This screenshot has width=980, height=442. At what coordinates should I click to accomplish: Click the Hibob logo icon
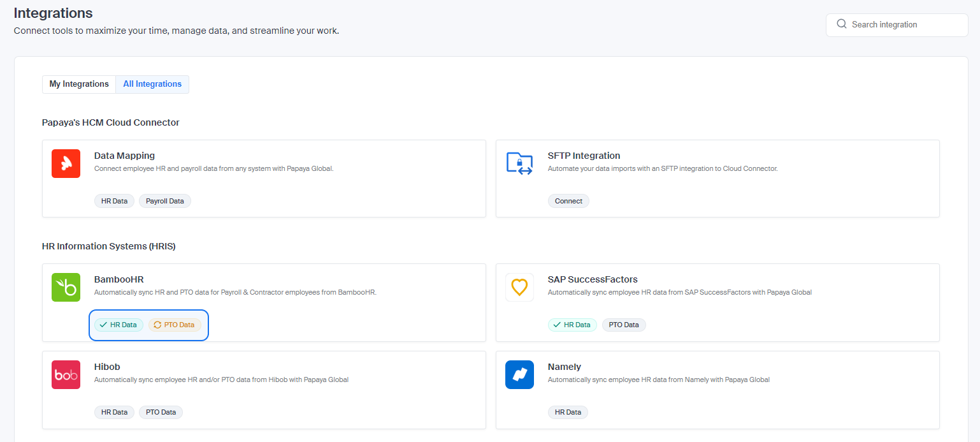click(x=66, y=374)
